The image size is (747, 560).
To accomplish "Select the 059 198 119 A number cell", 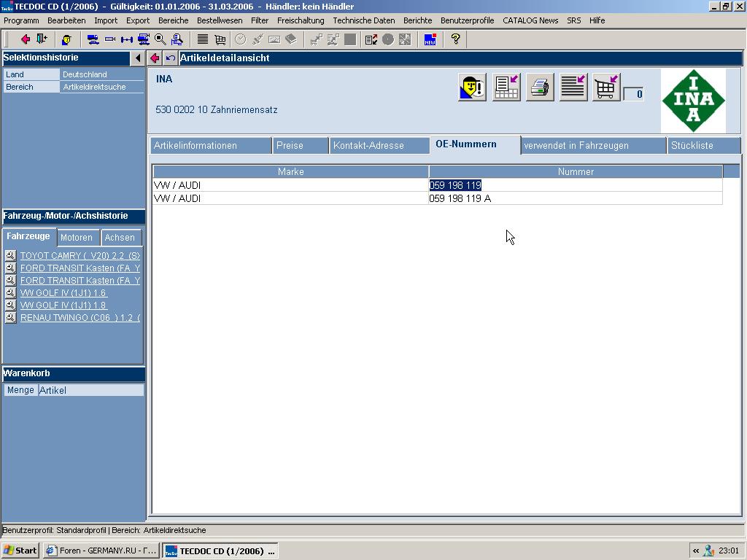I will point(460,198).
